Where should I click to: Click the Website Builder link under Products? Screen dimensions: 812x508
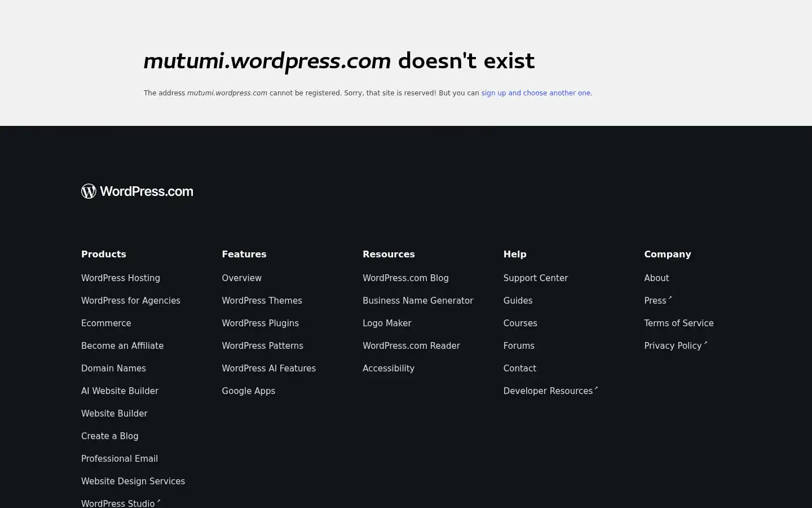coord(114,413)
